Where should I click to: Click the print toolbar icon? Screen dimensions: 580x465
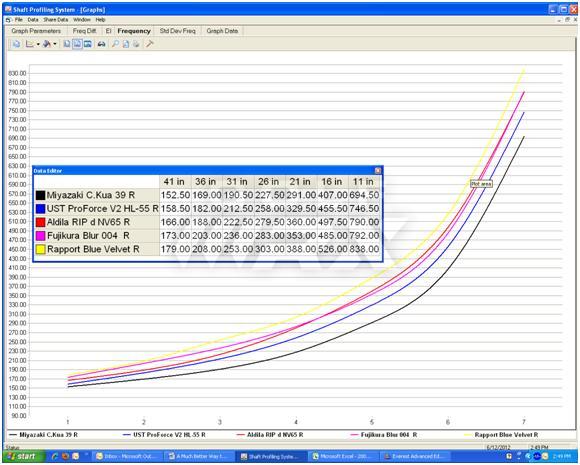point(136,44)
